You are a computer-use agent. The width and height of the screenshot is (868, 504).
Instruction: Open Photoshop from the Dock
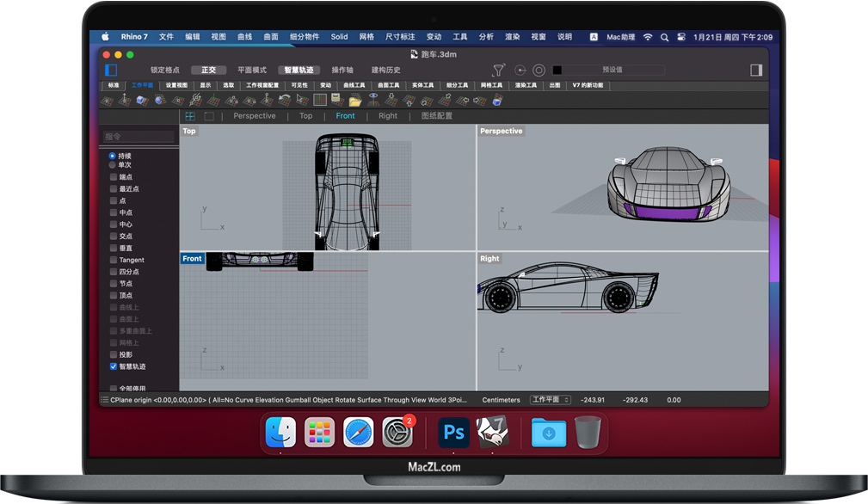click(x=453, y=432)
